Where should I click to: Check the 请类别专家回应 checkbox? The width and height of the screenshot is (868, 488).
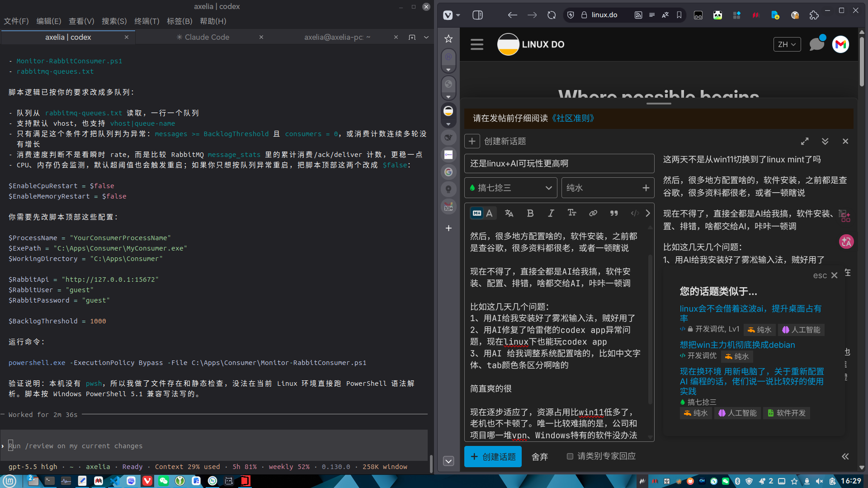click(x=570, y=456)
